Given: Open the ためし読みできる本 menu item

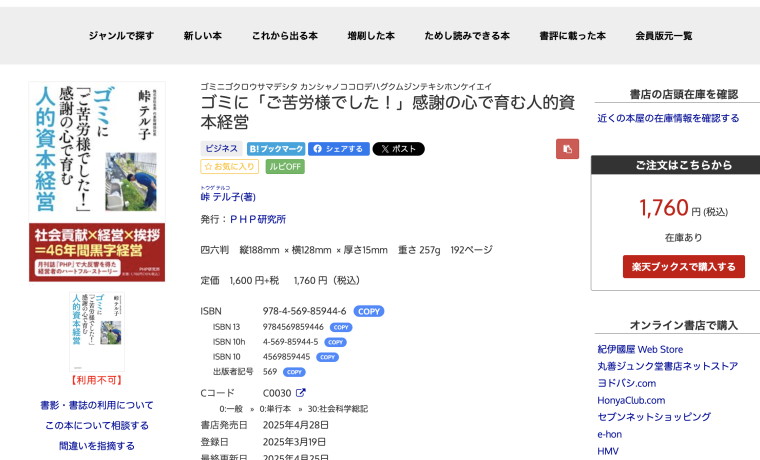Looking at the screenshot, I should [x=466, y=36].
